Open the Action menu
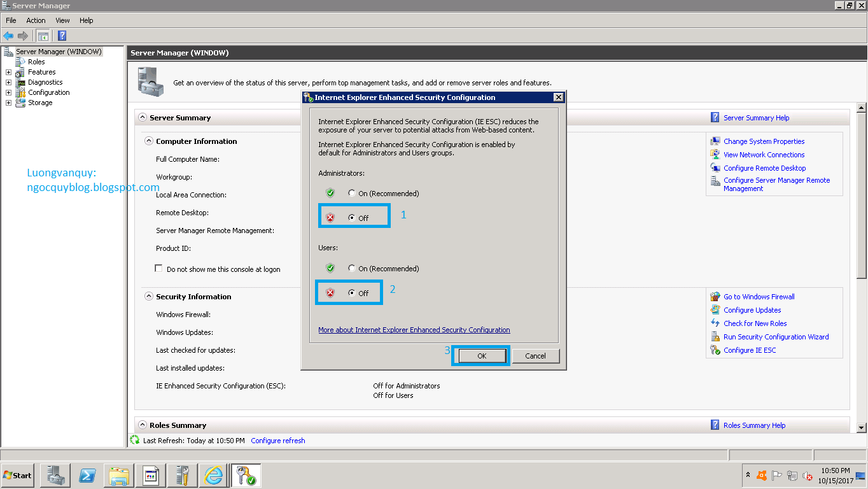This screenshot has height=489, width=868. pyautogui.click(x=35, y=20)
